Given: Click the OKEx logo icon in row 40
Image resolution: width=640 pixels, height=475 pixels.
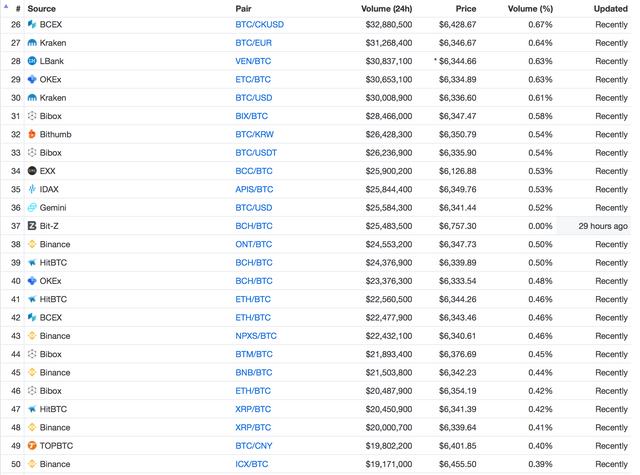Looking at the screenshot, I should (32, 281).
